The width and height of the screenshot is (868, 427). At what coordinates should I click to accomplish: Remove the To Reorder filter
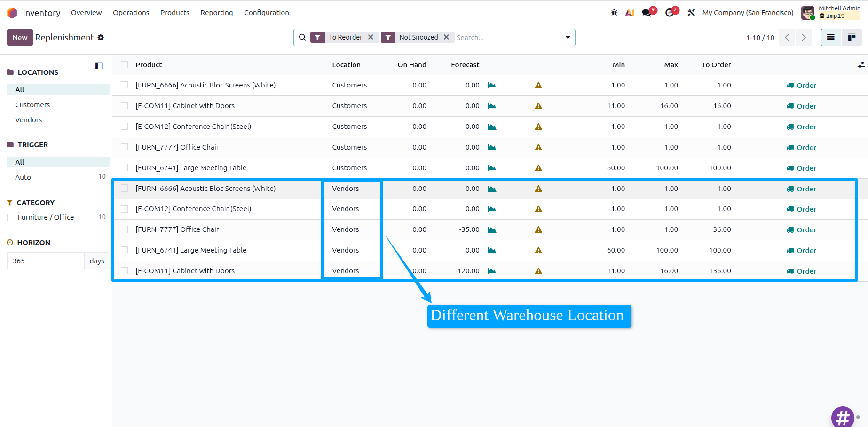[371, 37]
